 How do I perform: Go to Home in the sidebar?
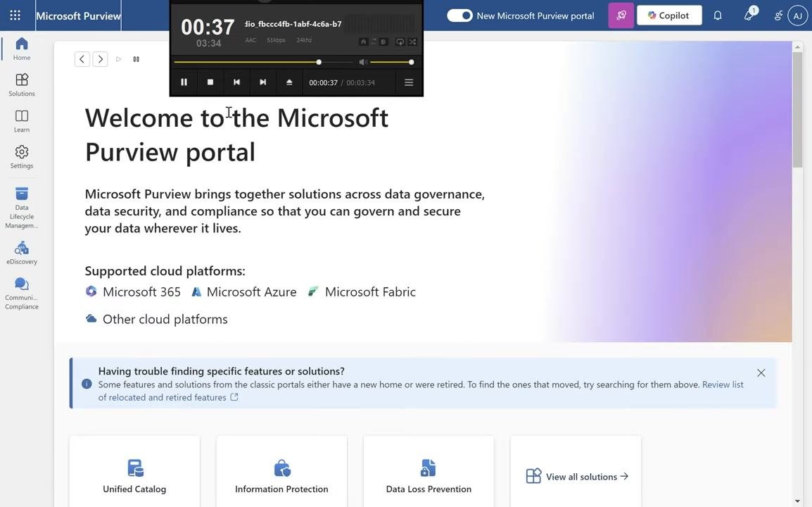click(x=21, y=49)
